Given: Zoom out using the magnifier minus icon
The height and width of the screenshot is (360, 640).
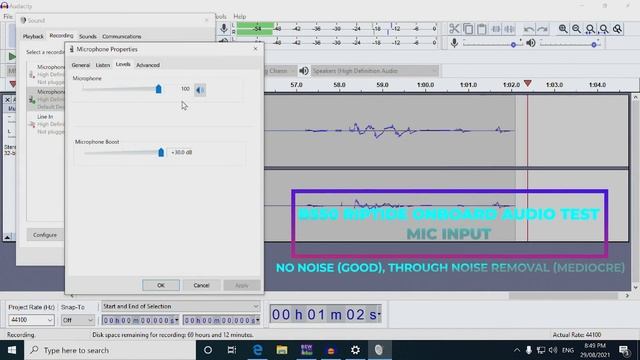Looking at the screenshot, I should (576, 29).
